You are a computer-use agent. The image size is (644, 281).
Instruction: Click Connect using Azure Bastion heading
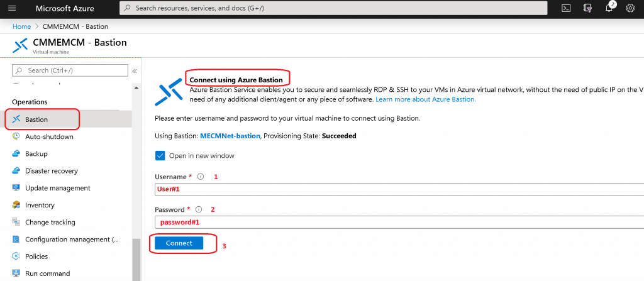(236, 80)
